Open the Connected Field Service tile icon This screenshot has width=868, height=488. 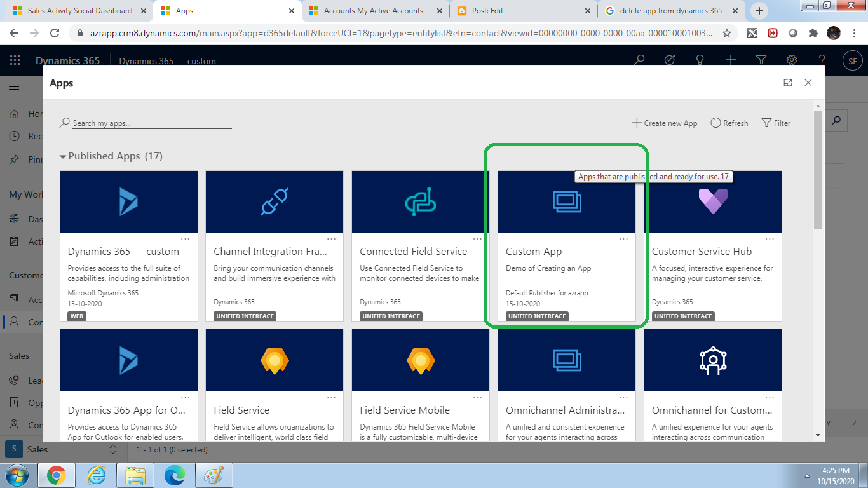coord(421,202)
